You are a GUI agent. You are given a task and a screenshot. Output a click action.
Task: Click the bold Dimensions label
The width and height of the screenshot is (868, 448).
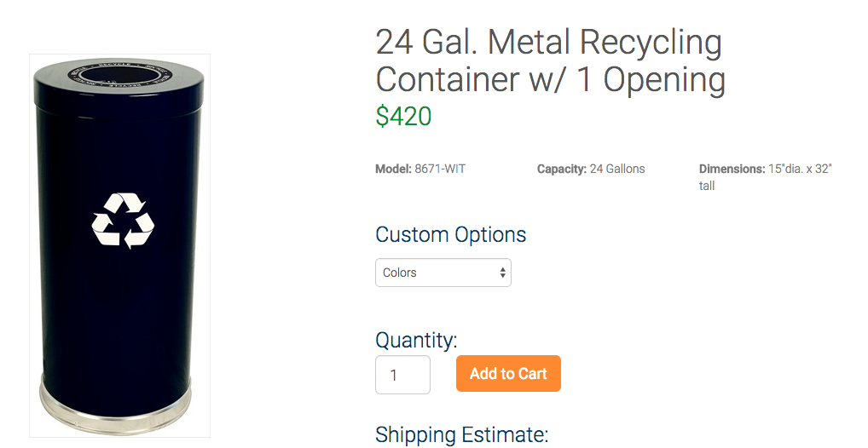pos(732,169)
